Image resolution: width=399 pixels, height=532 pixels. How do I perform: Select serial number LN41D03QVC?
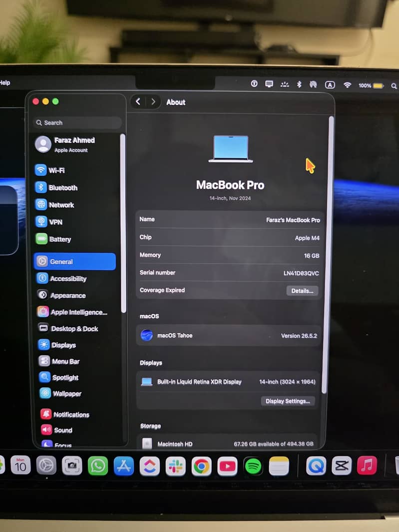(301, 273)
